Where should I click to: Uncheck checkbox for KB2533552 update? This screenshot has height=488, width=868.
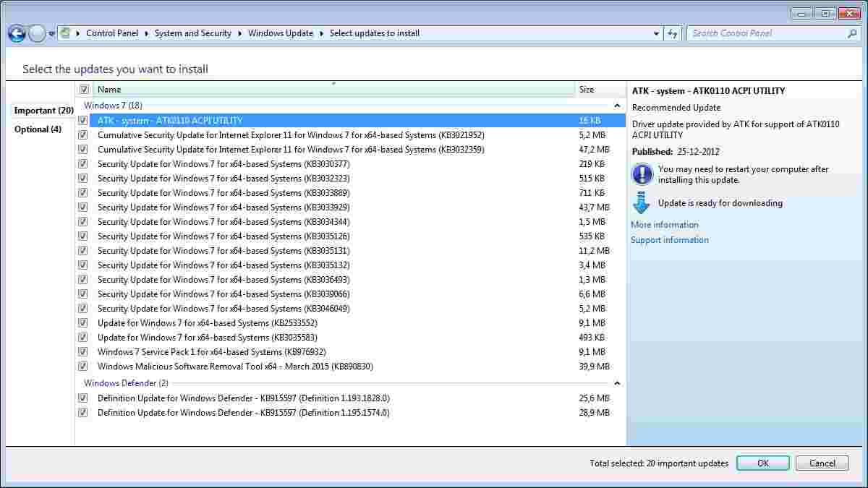click(83, 323)
